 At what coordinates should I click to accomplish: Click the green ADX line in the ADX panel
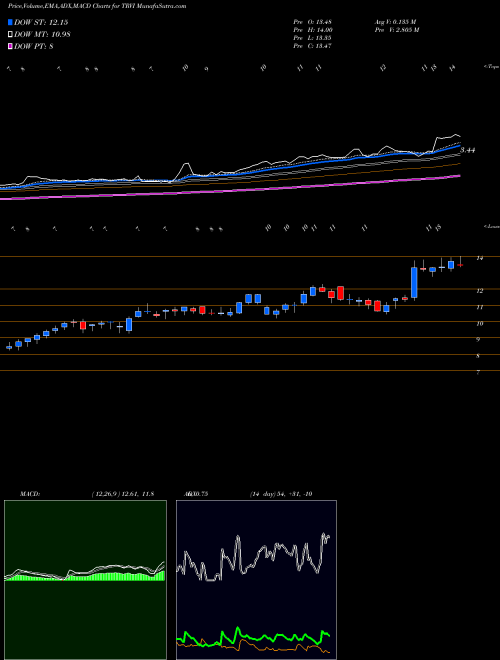click(x=253, y=636)
